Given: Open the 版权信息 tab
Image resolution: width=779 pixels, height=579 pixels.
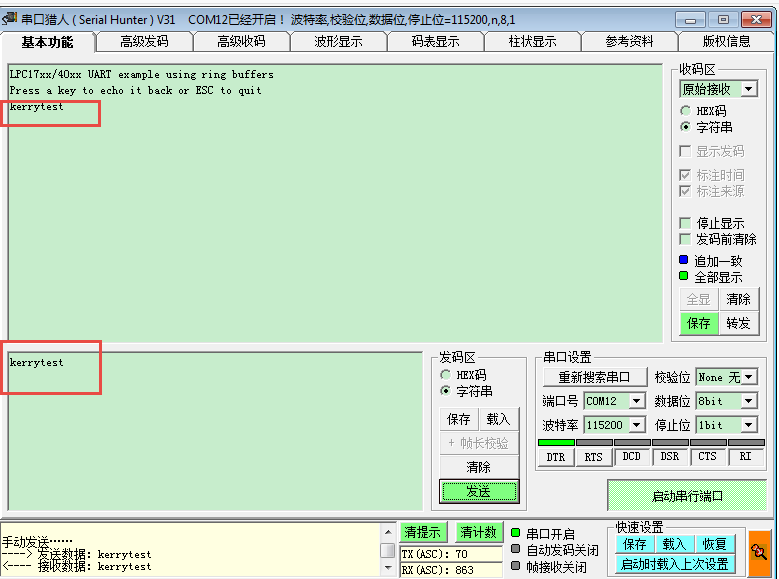Looking at the screenshot, I should (726, 41).
